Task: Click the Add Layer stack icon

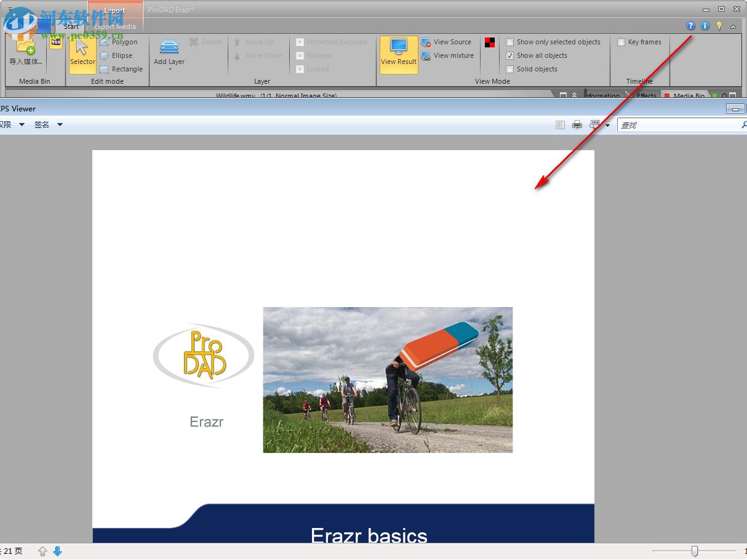Action: pos(169,47)
